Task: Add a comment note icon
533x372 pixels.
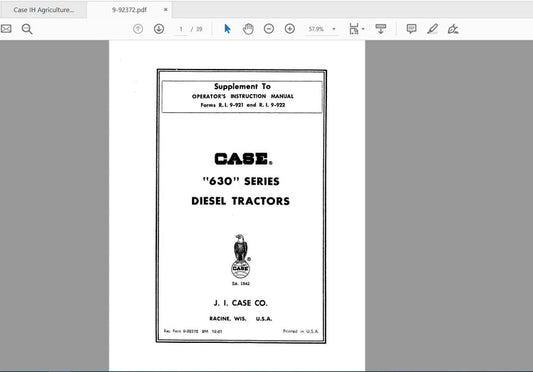Action: pos(411,29)
